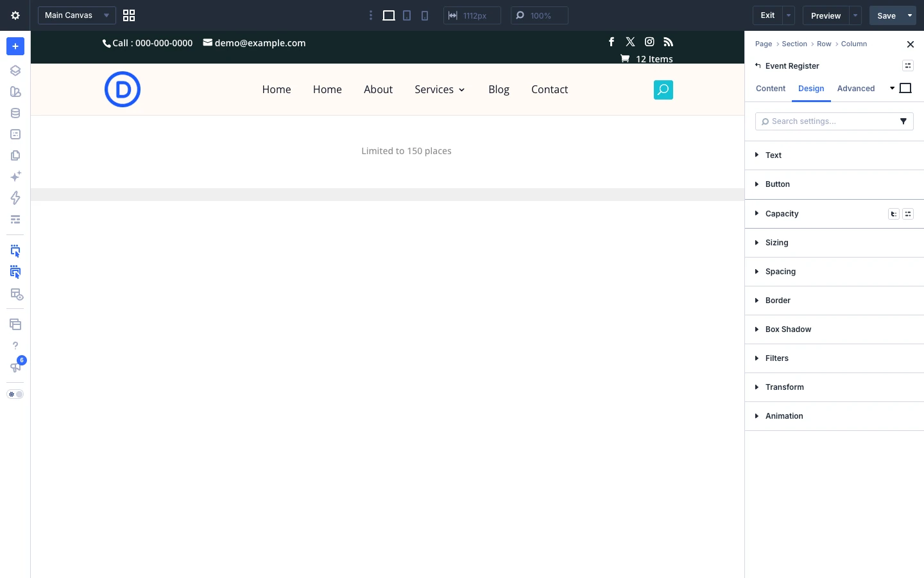Click the demo@example.com email link
Viewport: 924px width, 578px height.
click(254, 43)
